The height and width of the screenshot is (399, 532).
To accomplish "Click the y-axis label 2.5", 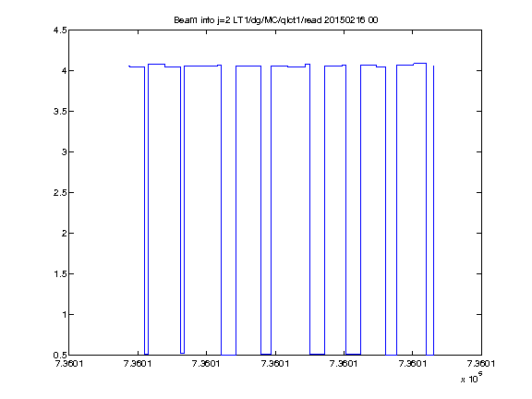I will [x=60, y=193].
